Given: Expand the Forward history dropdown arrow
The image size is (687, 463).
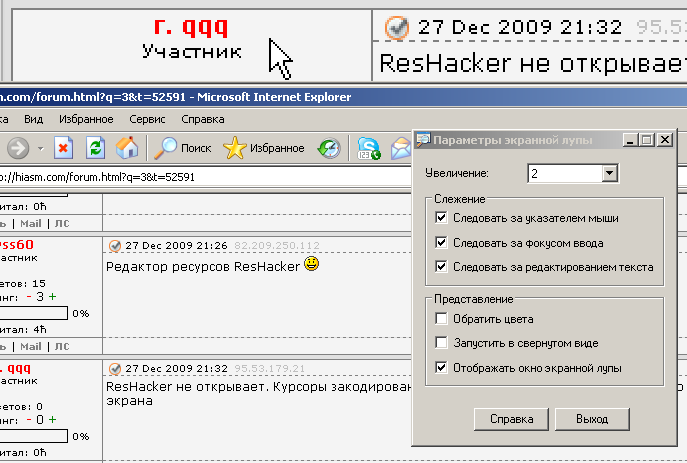Looking at the screenshot, I should pyautogui.click(x=39, y=148).
